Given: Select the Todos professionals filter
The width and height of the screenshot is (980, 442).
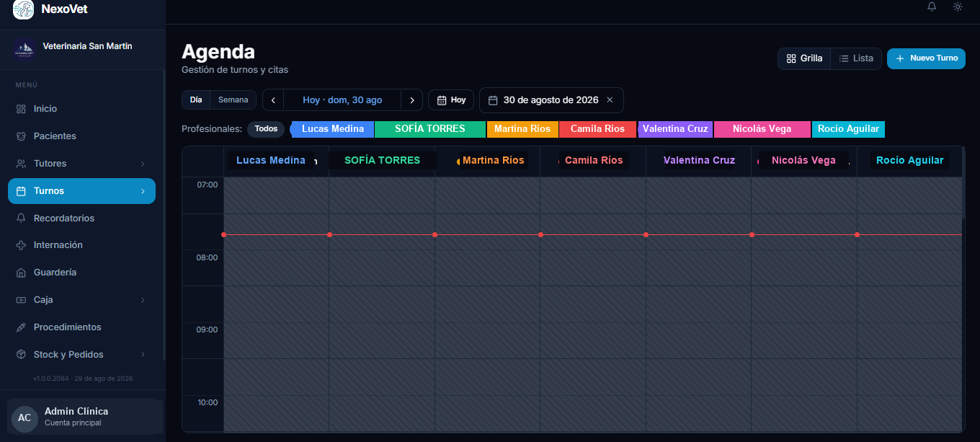Looking at the screenshot, I should [x=266, y=129].
